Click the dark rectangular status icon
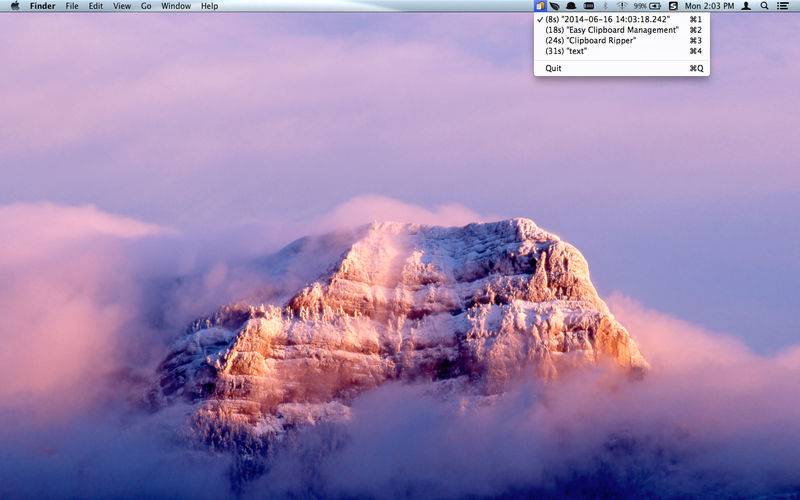800x500 pixels. pyautogui.click(x=588, y=6)
